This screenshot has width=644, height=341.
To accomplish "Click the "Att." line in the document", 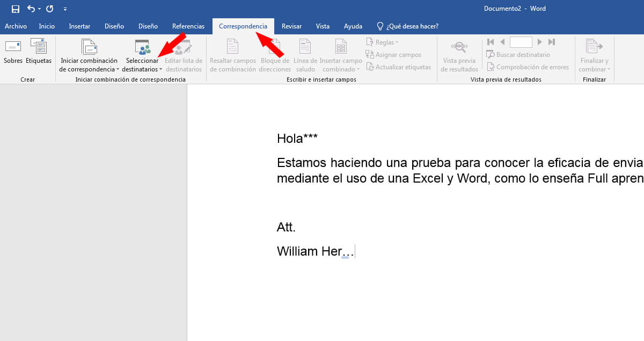I will tap(287, 227).
